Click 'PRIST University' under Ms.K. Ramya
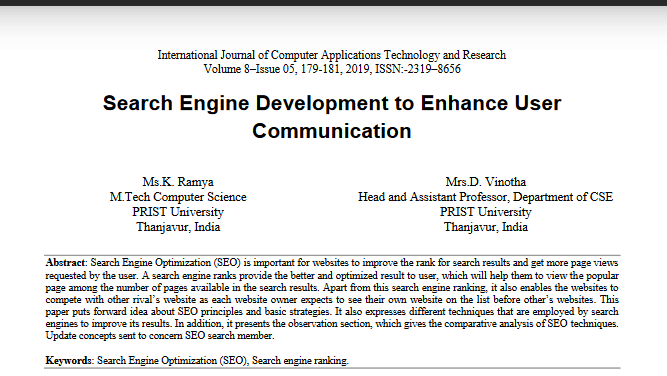Viewport: 667px width, 376px height. pyautogui.click(x=178, y=212)
